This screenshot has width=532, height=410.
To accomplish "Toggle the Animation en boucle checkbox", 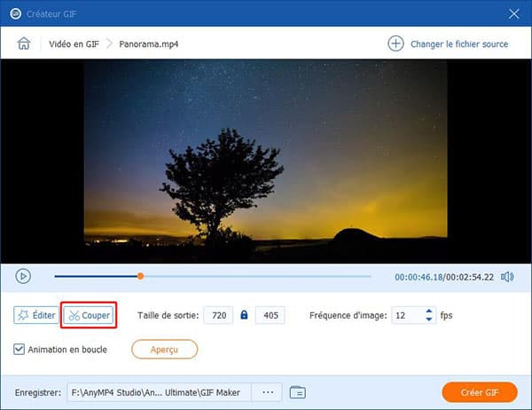I will click(x=20, y=349).
